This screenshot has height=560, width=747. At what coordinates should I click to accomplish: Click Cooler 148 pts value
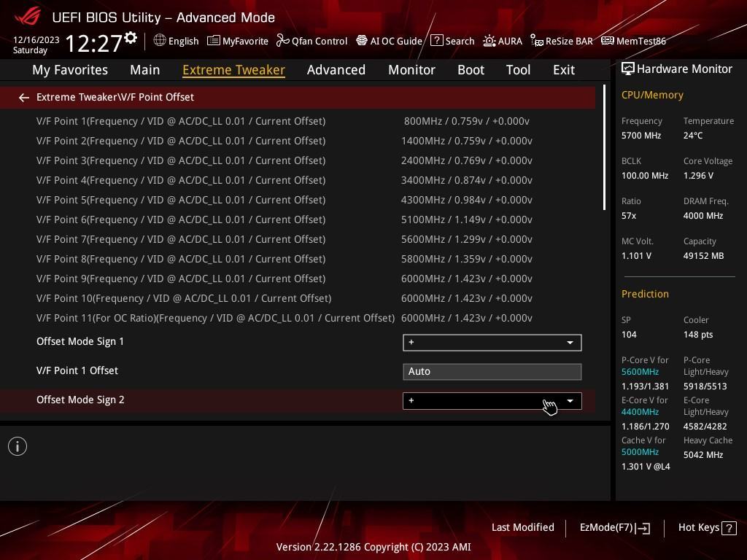tap(698, 334)
